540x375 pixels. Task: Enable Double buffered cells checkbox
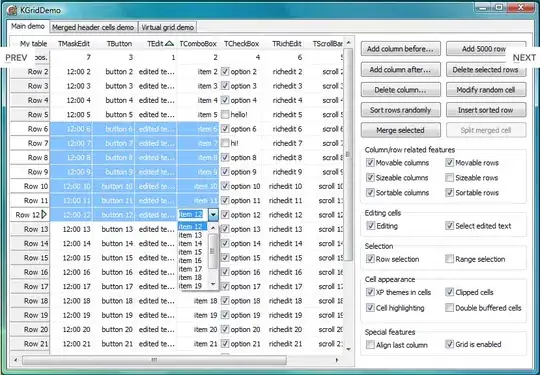449,308
